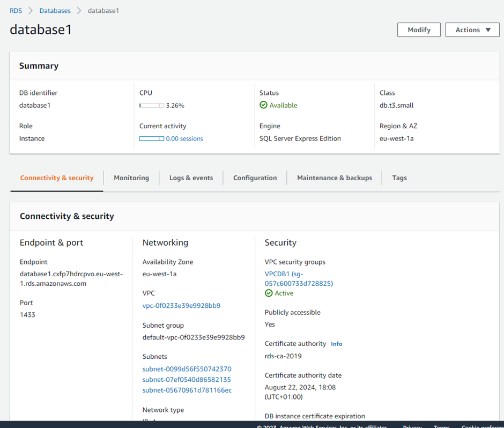This screenshot has height=428, width=504.
Task: Open the Logs & events tab
Action: click(191, 178)
